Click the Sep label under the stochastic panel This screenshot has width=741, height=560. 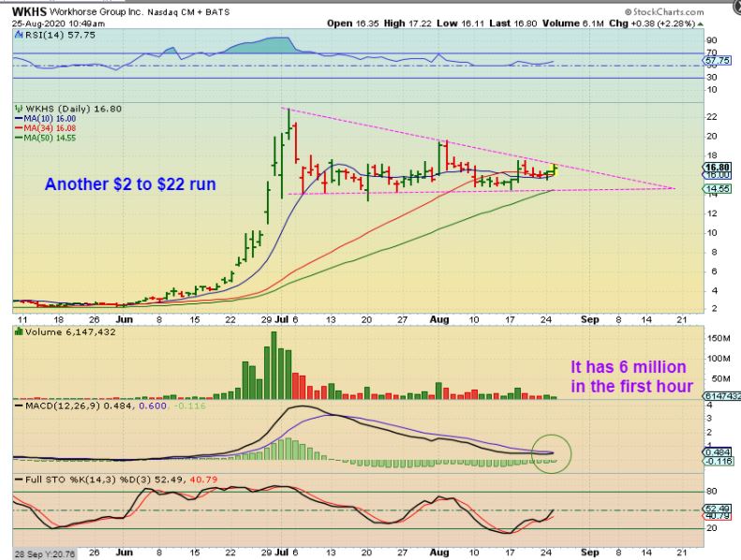pos(589,552)
